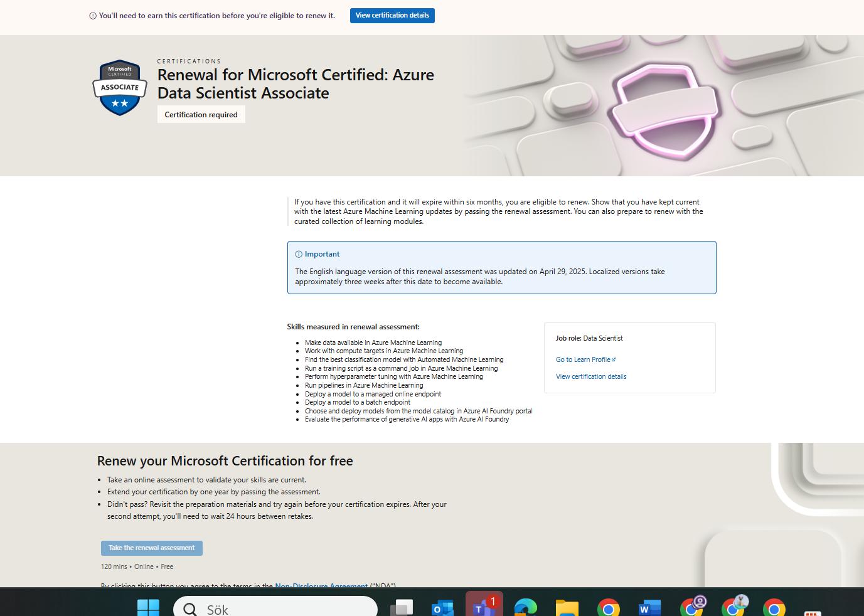864x616 pixels.
Task: Open the Go to Learn Profile link
Action: point(583,359)
